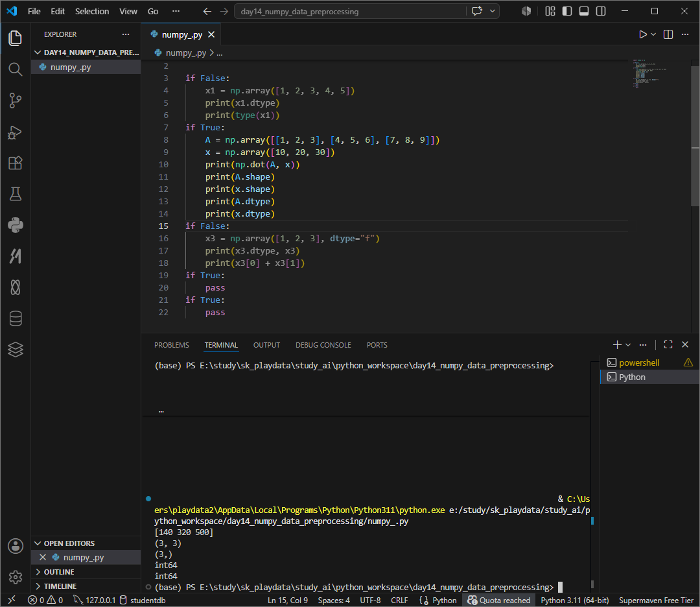This screenshot has height=607, width=700.
Task: Switch to the PROBLEMS panel tab
Action: coord(171,345)
